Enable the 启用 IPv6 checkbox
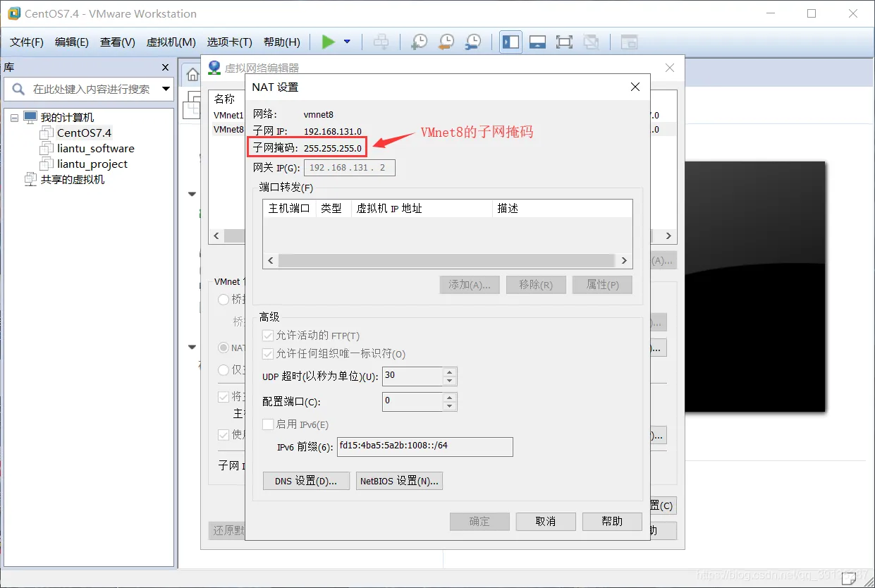Viewport: 875px width, 588px height. tap(267, 424)
